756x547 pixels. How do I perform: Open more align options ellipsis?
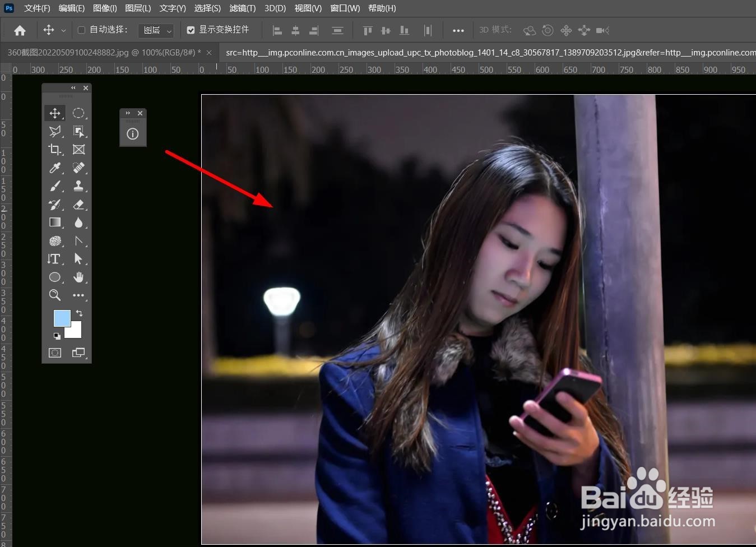[x=458, y=31]
